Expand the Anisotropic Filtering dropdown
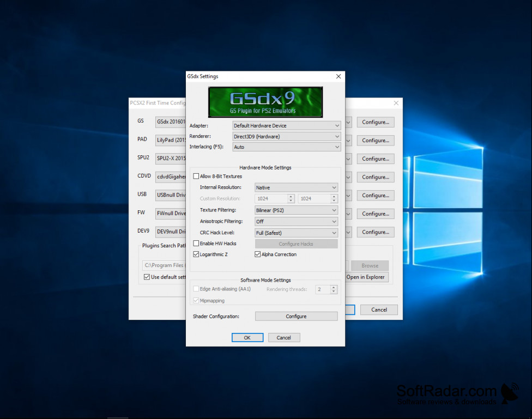Viewport: 532px width, 419px height. pos(296,221)
